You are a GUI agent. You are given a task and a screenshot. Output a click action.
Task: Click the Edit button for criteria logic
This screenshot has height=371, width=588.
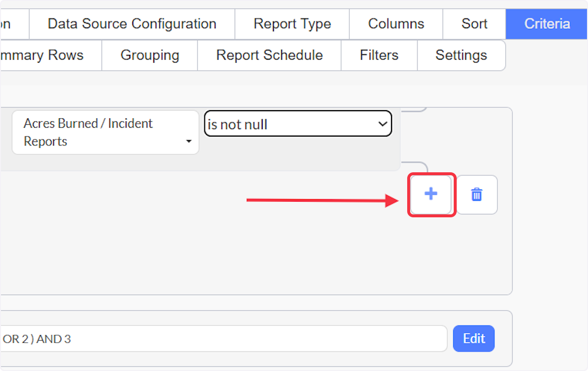click(x=474, y=339)
